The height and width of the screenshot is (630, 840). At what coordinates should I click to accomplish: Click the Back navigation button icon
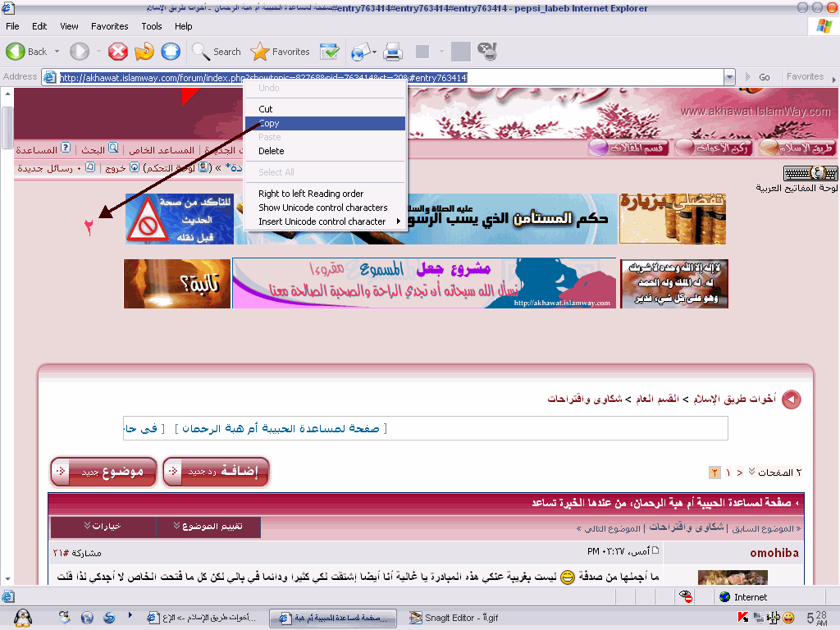click(16, 52)
